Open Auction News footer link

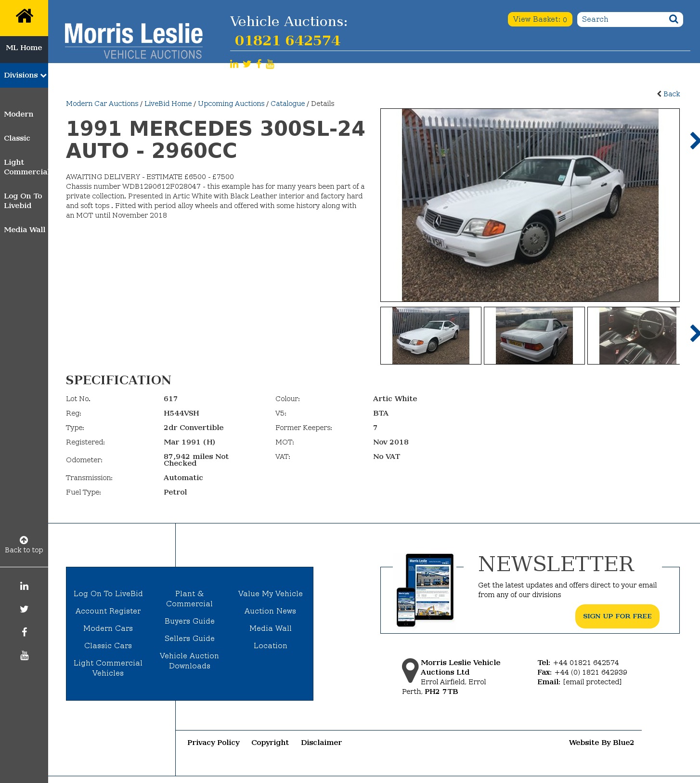coord(270,611)
